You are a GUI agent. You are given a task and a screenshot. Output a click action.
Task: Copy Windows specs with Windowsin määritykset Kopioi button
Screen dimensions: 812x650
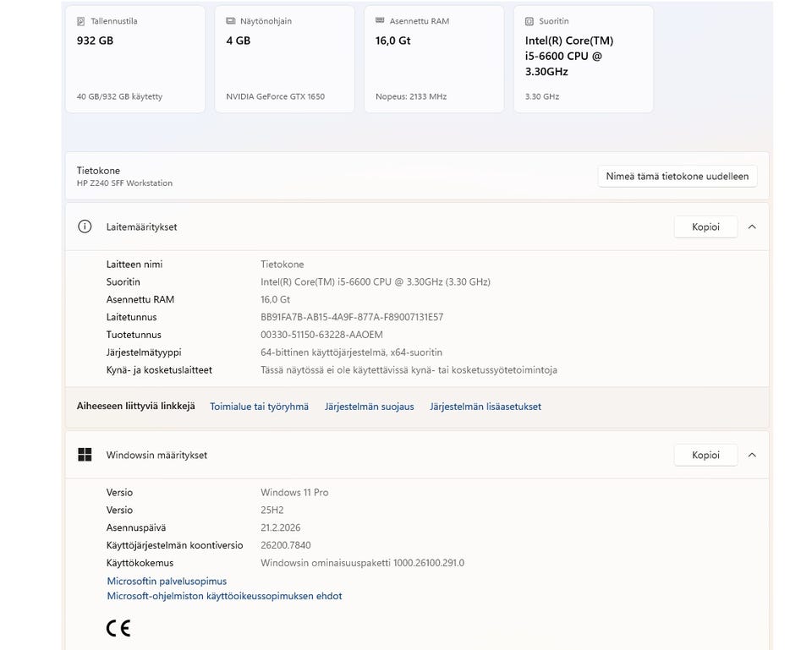[x=705, y=455]
